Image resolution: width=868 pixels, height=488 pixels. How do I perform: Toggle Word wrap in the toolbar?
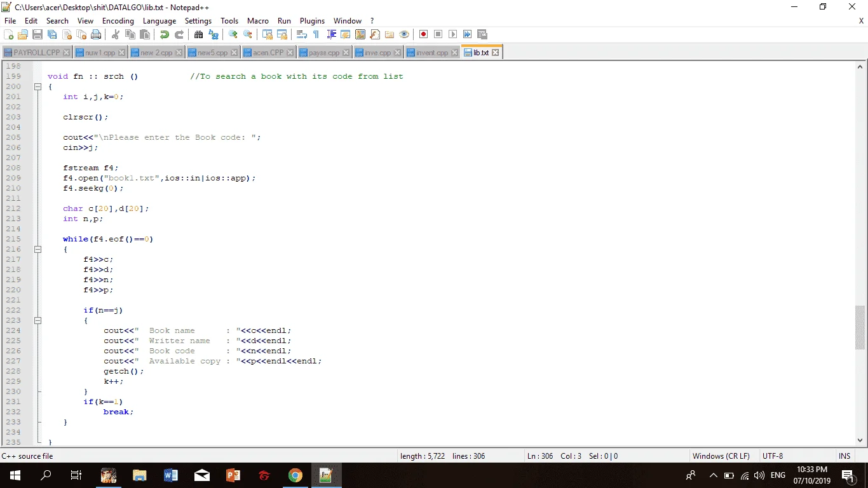(x=302, y=34)
